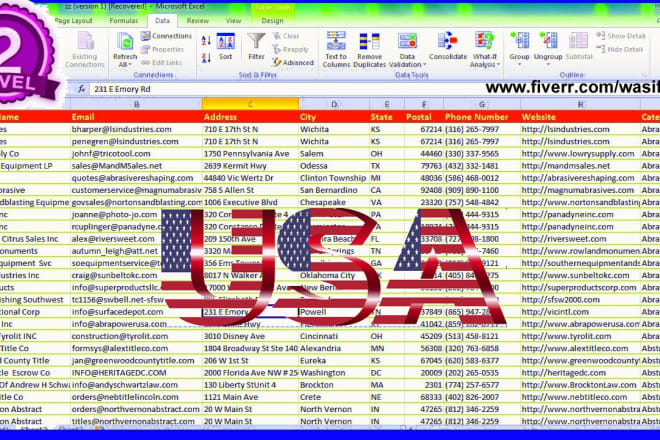Image resolution: width=660 pixels, height=440 pixels.
Task: Click the Email header cell
Action: click(136, 117)
